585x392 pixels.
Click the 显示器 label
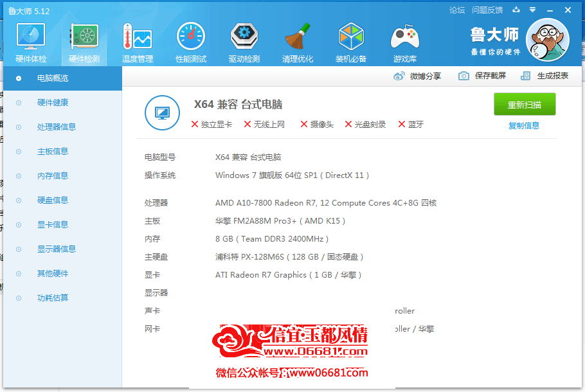click(x=156, y=293)
